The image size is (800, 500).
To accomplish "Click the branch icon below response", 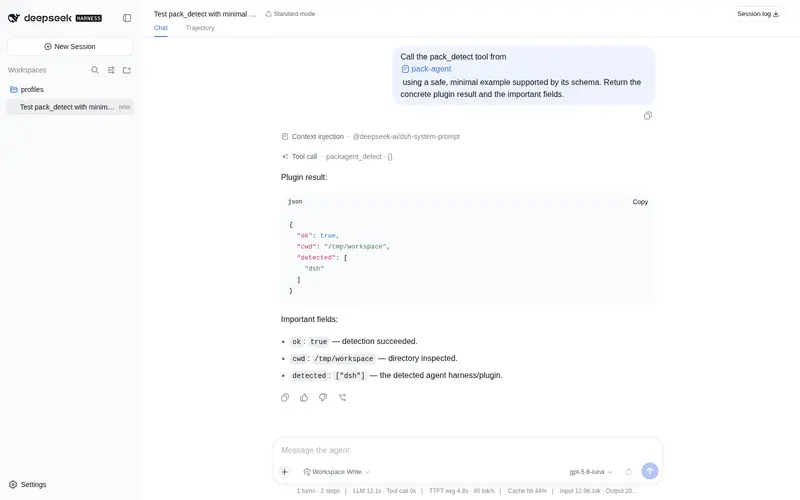I will (x=342, y=397).
